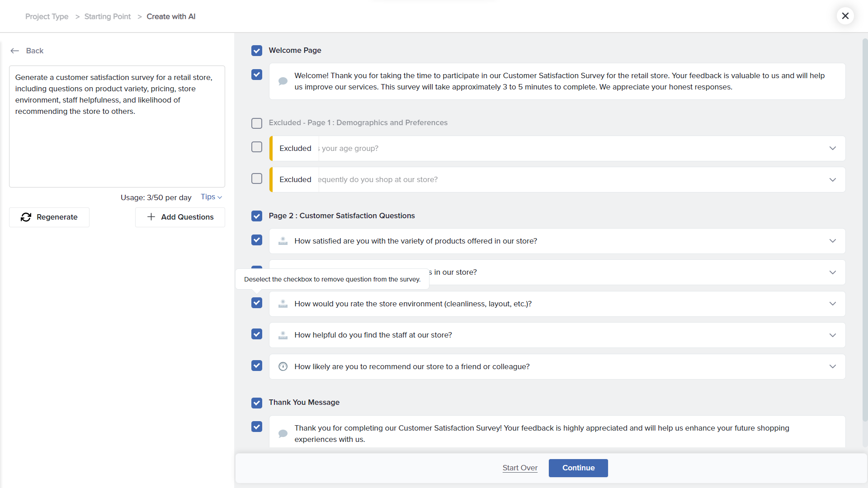Screen dimensions: 868x488
Task: Click the Continue button
Action: [578, 468]
